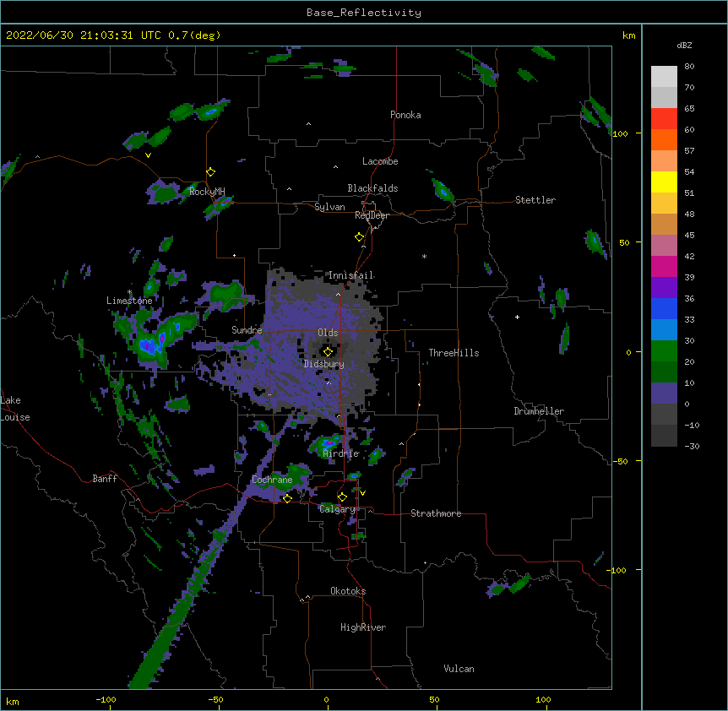Select the purple 36-39 dBZ legend swatch
This screenshot has height=711, width=728.
click(664, 287)
